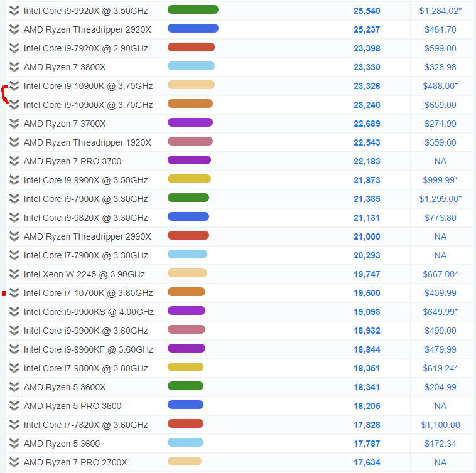Expand the Intel Core i7-7900X row chevron
Screen dimensions: 476x473
coord(14,255)
